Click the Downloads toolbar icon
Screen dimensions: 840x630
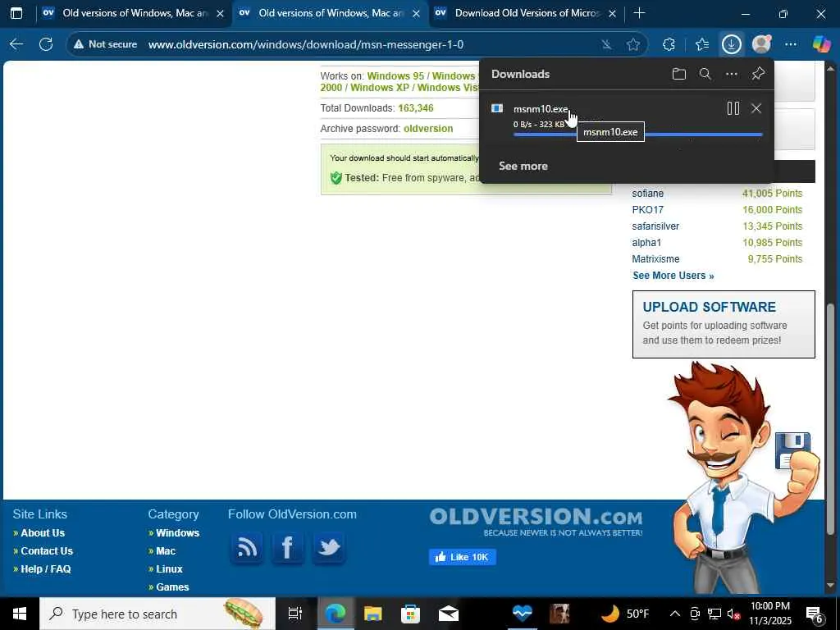pyautogui.click(x=731, y=44)
